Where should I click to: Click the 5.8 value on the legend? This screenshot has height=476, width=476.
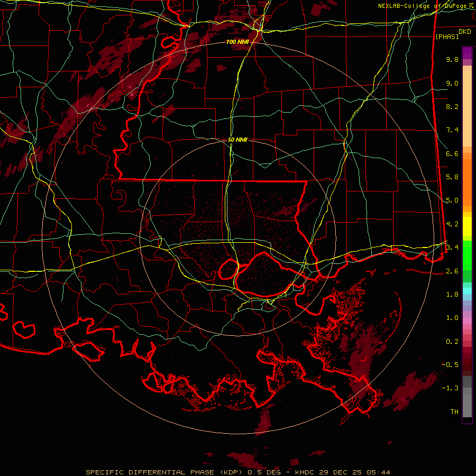coord(452,177)
